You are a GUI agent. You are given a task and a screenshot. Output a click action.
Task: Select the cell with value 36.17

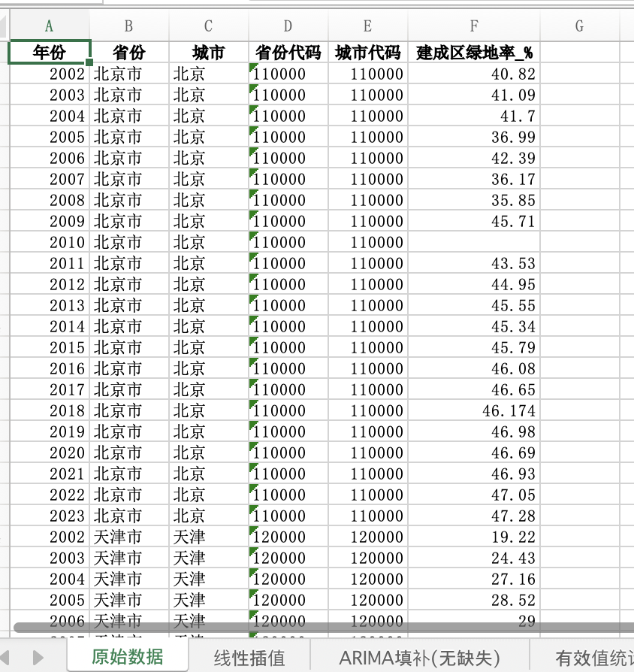[474, 179]
